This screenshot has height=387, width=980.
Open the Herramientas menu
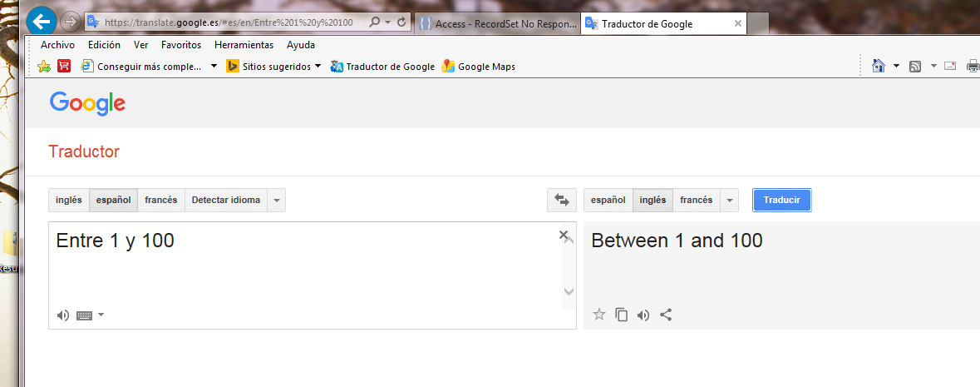tap(244, 45)
